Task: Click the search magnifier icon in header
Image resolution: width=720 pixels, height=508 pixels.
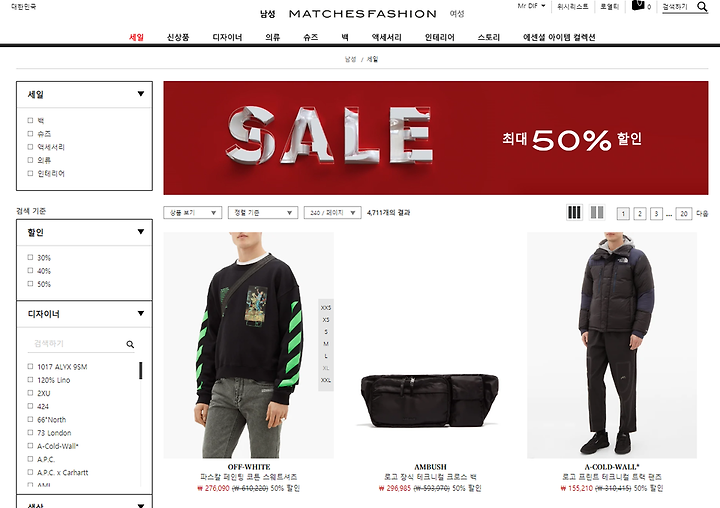Action: point(702,6)
